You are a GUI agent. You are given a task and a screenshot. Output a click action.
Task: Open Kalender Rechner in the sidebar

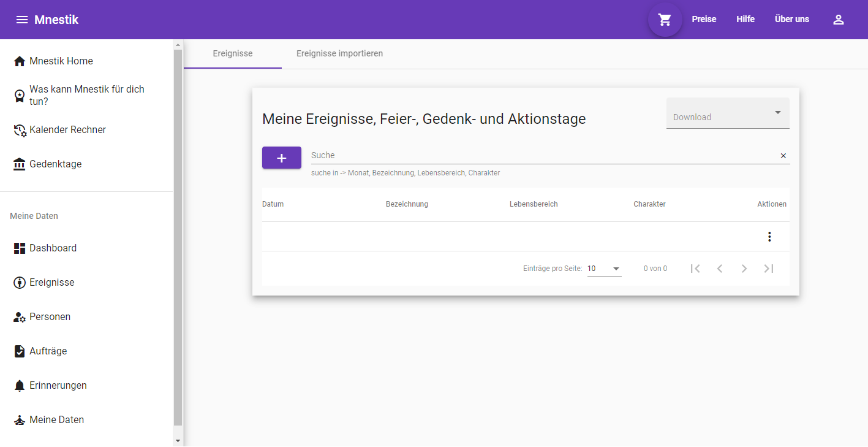click(x=67, y=130)
